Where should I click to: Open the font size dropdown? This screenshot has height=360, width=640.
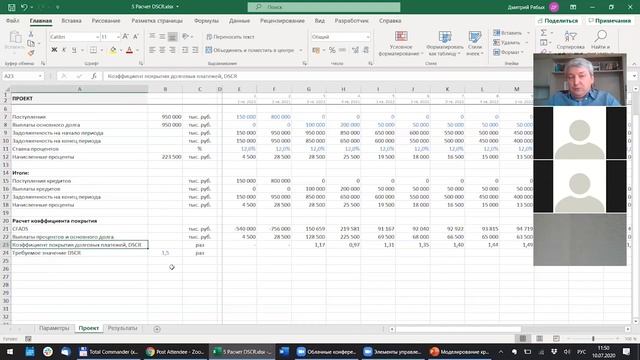118,37
